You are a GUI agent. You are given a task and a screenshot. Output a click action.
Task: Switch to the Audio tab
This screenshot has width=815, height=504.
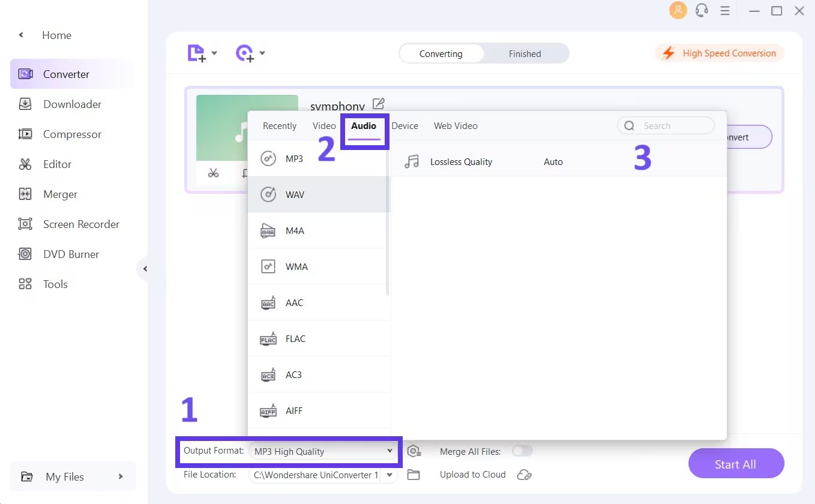(364, 126)
